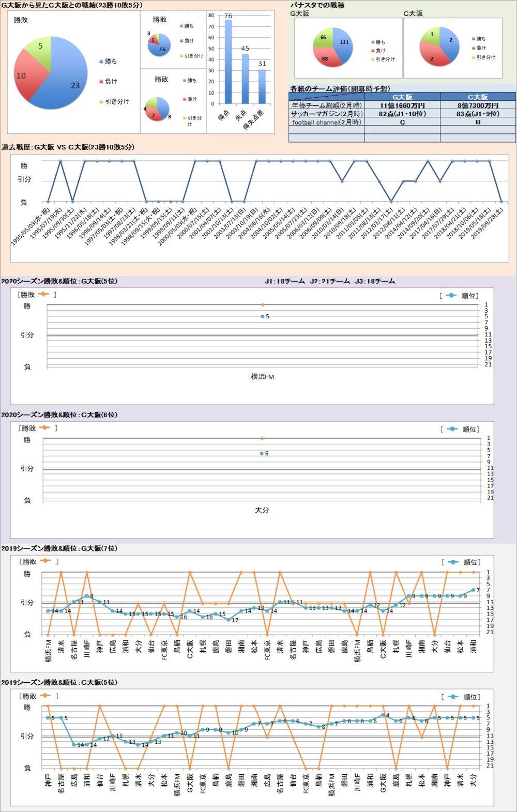Click the teal 順位 legend marker in 2019 C大阪 chart
This screenshot has width=517, height=812.
point(453,697)
